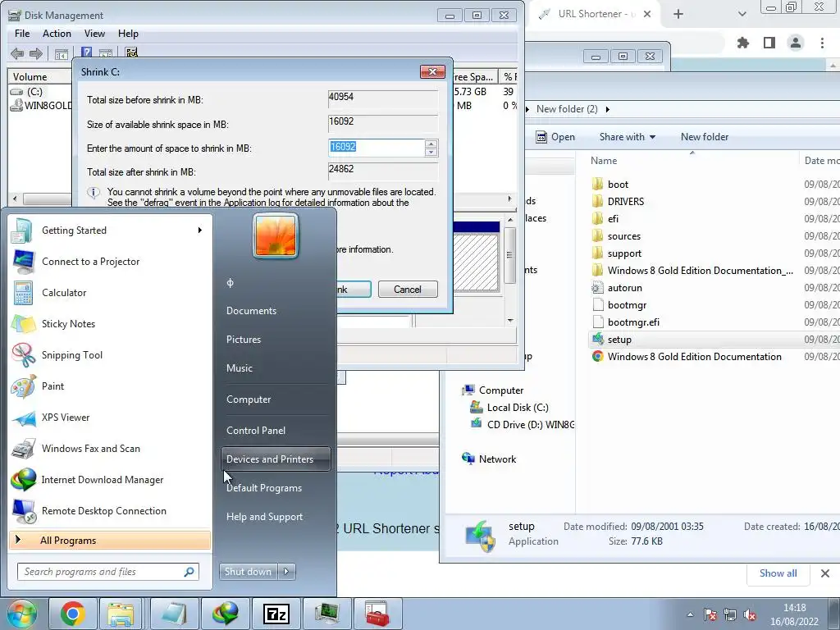Click Open in Explorer toolbar
840x630 pixels.
(555, 137)
